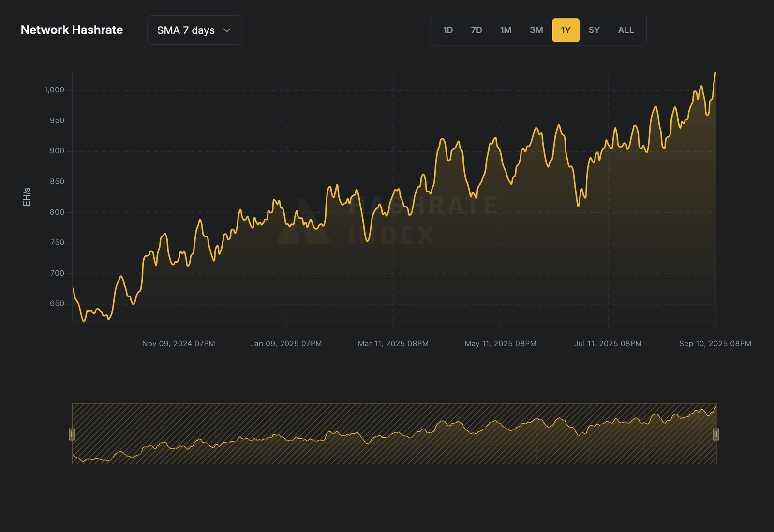Click the hashrate line's final peak above 1,000
The image size is (774, 532).
[x=715, y=73]
